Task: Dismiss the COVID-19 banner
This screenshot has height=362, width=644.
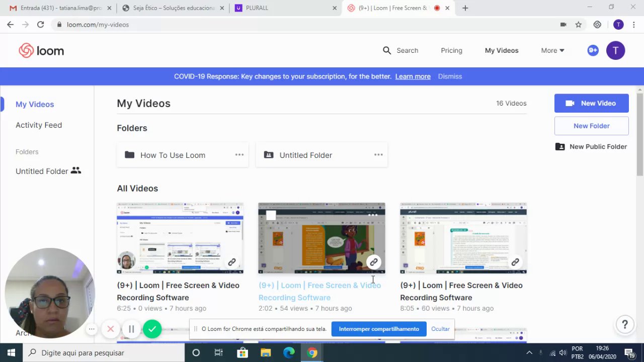Action: point(450,76)
